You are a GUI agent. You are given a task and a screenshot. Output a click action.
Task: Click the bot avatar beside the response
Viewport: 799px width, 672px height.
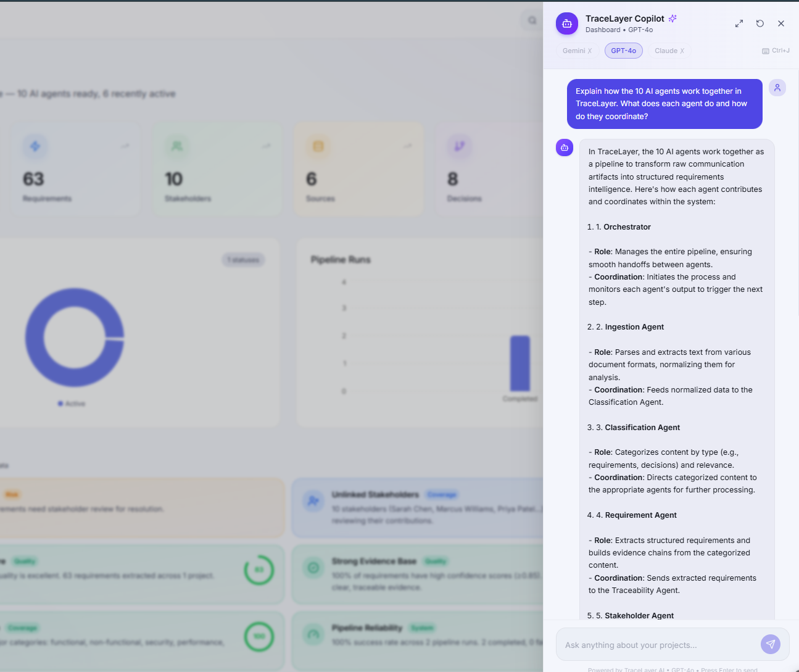(x=564, y=147)
